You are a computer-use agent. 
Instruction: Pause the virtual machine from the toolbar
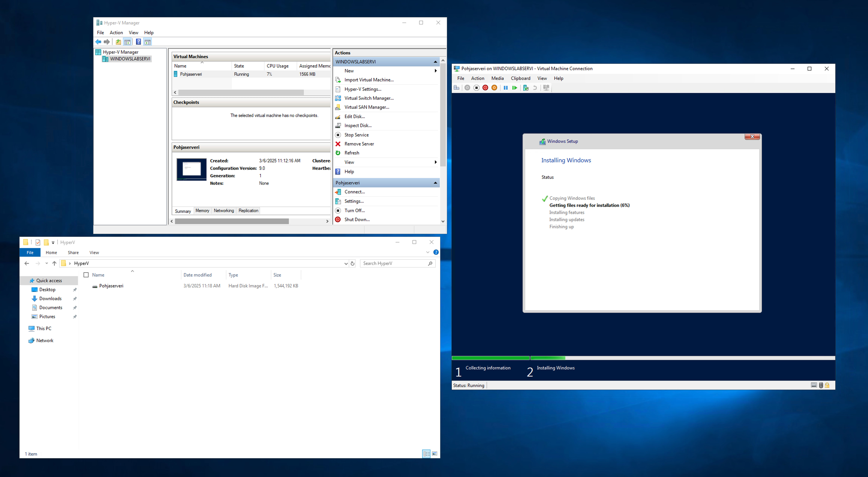[505, 88]
